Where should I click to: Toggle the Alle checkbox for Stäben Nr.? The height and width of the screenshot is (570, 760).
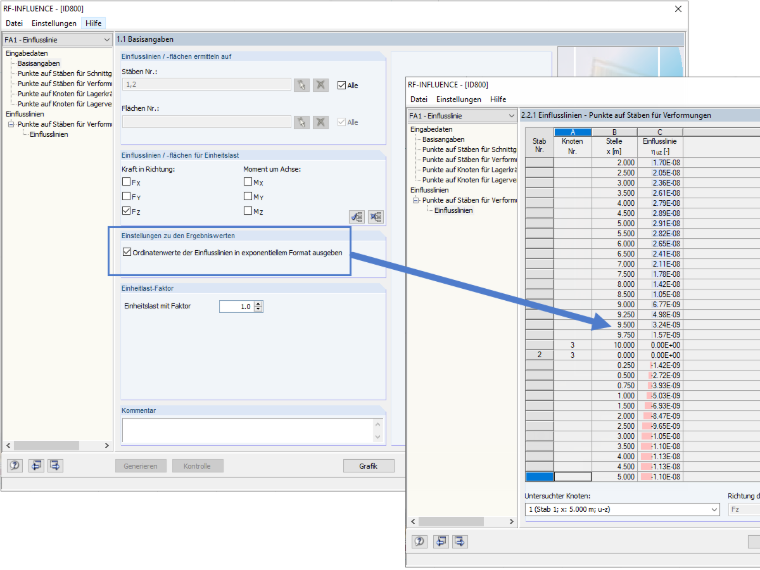point(341,85)
